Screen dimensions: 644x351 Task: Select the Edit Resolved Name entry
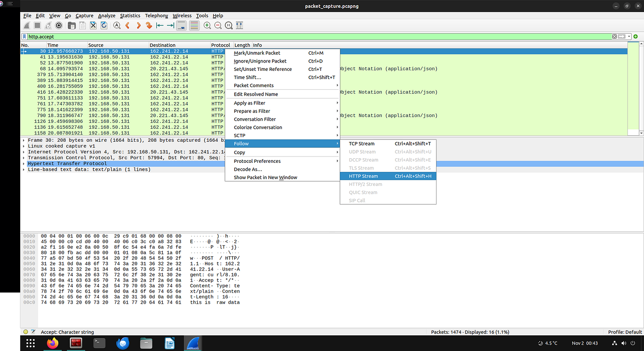click(x=282, y=94)
